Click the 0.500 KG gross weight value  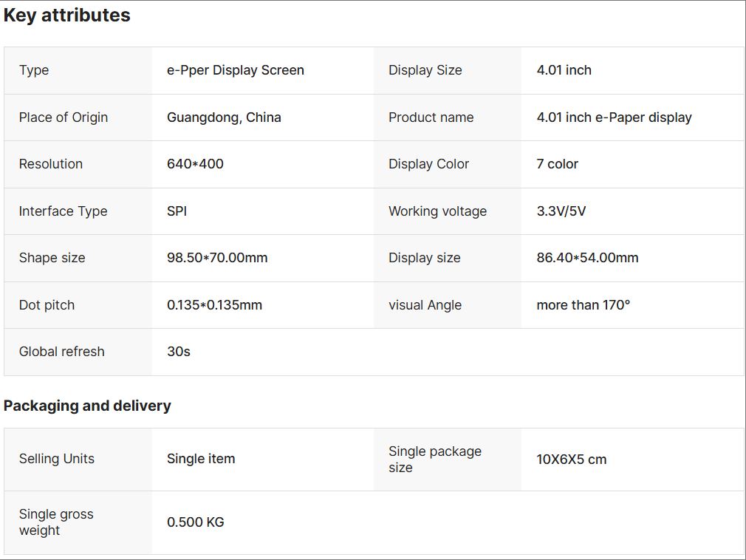tap(195, 522)
